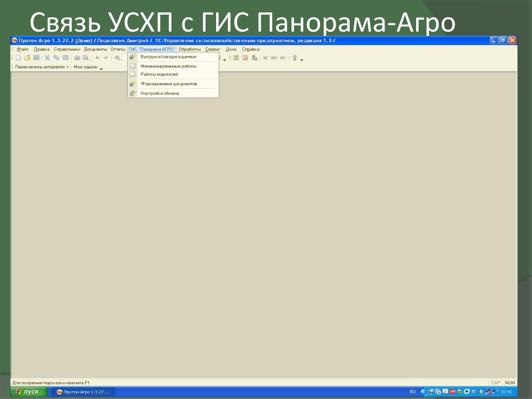Select Выгрузка/загрузка данных menu entry
This screenshot has height=399, width=532.
click(x=173, y=57)
